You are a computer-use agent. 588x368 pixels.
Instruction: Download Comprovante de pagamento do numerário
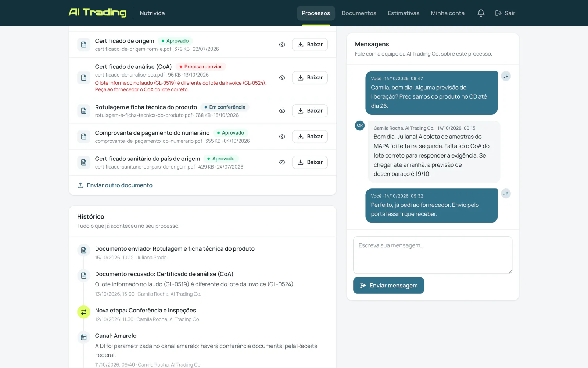[x=310, y=137]
